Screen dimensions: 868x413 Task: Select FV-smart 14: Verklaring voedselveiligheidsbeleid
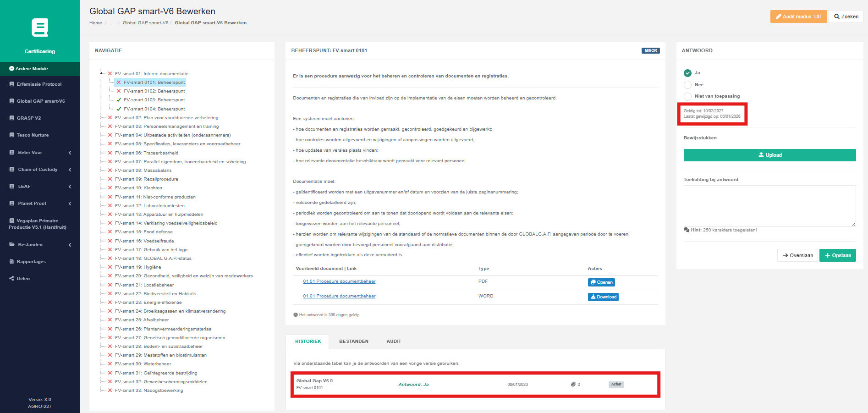click(x=166, y=223)
